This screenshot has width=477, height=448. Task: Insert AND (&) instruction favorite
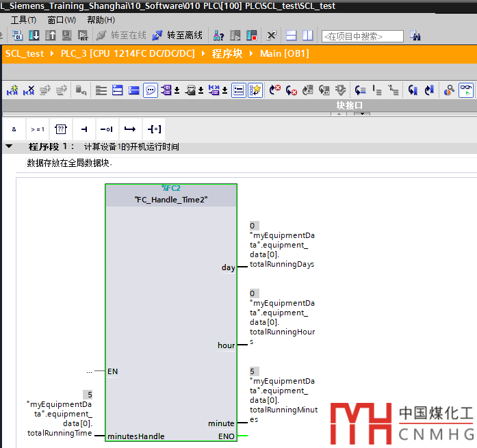(x=14, y=129)
